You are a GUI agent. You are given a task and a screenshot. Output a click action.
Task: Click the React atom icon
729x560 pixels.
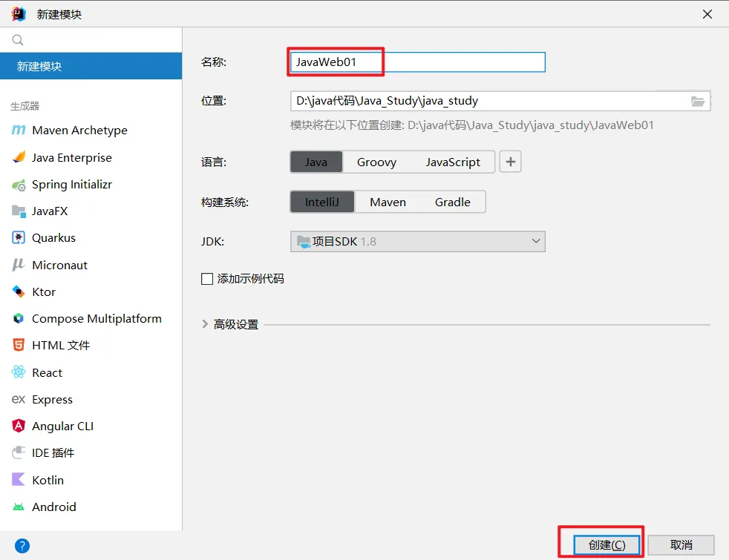[18, 372]
